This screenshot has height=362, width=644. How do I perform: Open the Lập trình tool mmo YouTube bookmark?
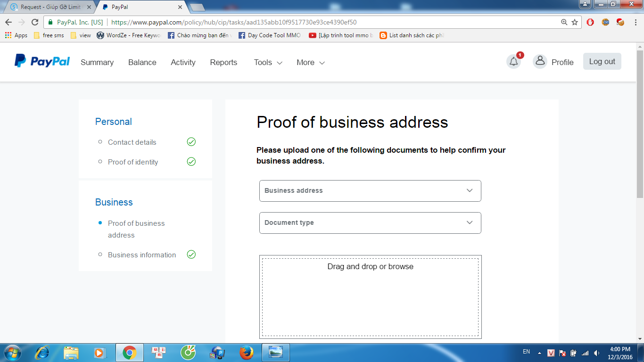pyautogui.click(x=340, y=35)
